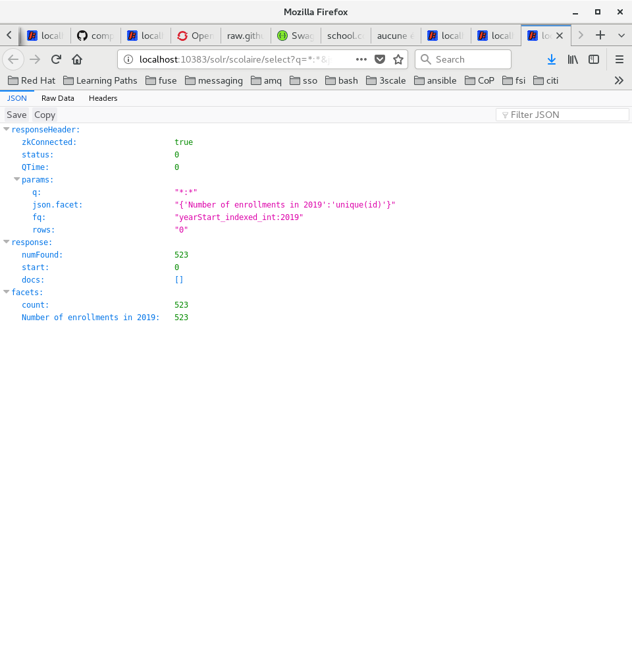Open the 3scale bookmarks folder
Image resolution: width=632 pixels, height=672 pixels.
click(x=386, y=80)
